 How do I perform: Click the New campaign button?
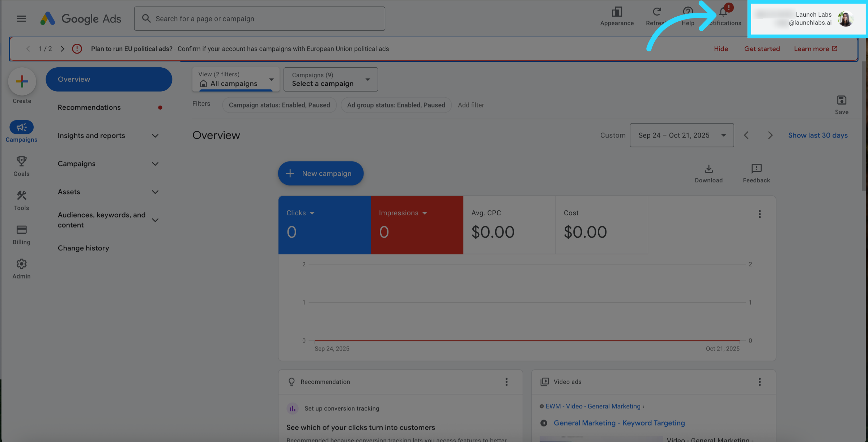(320, 174)
